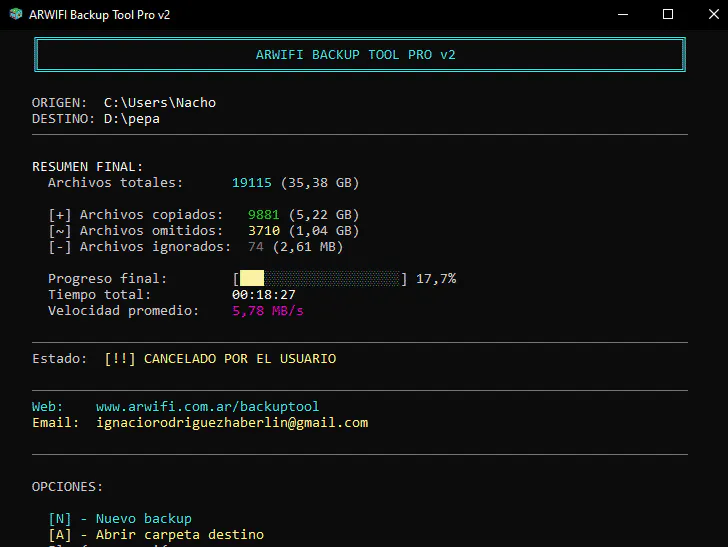Click the 17,7% progress value

pyautogui.click(x=436, y=279)
